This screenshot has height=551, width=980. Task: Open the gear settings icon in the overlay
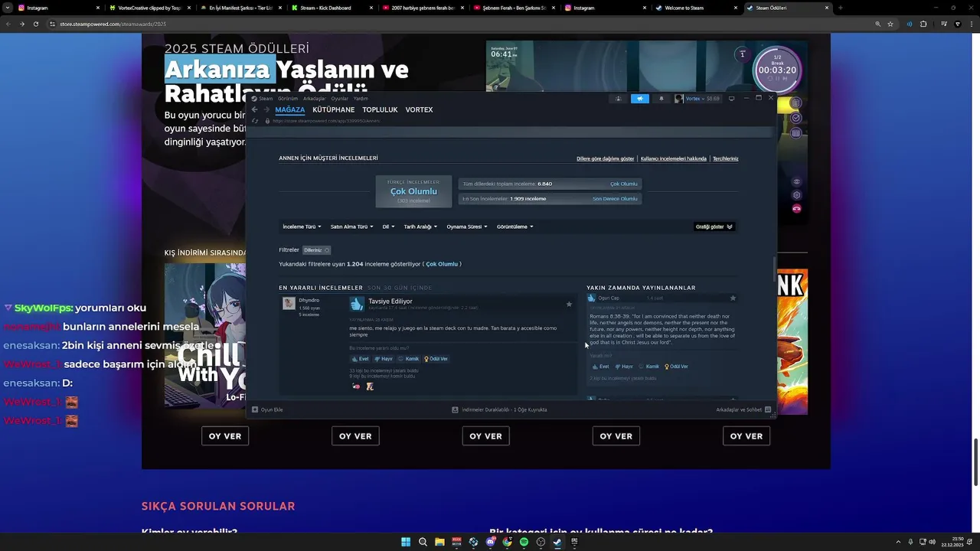coord(796,195)
